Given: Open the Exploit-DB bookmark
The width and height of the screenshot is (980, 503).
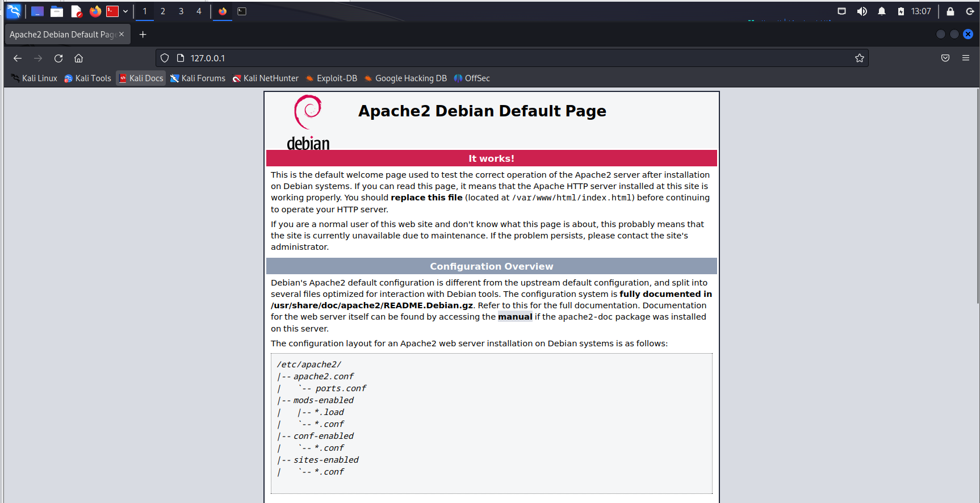Looking at the screenshot, I should pos(332,78).
